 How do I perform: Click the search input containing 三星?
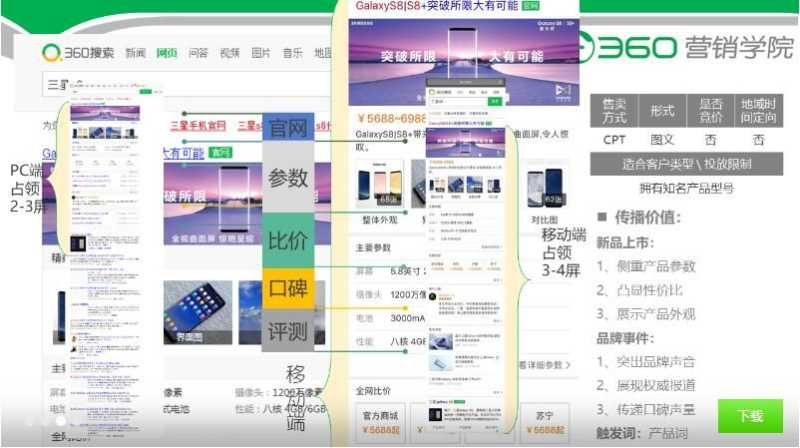click(x=189, y=84)
